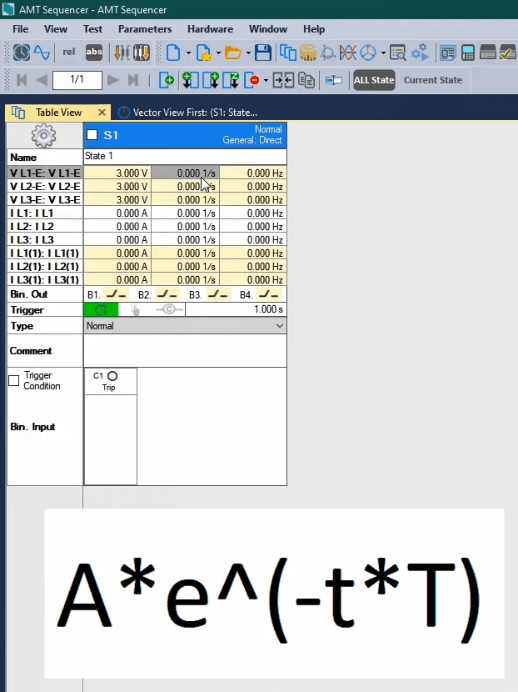Select the ALL State button

click(x=374, y=80)
